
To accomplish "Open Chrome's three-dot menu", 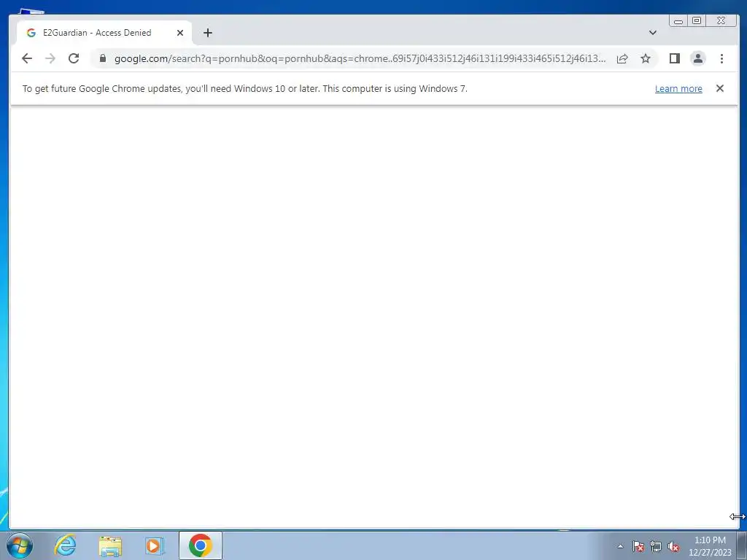I will pos(721,58).
